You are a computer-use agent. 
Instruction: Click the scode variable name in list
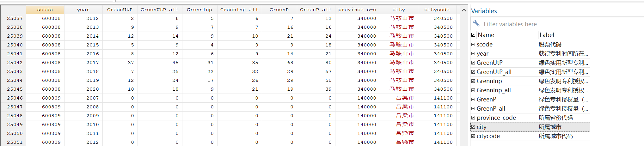485,45
